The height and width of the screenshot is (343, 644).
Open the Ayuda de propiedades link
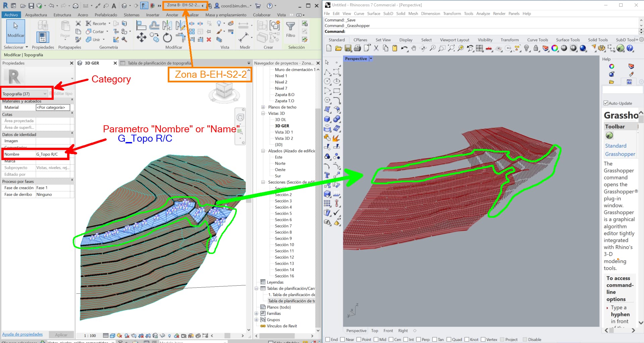[22, 334]
